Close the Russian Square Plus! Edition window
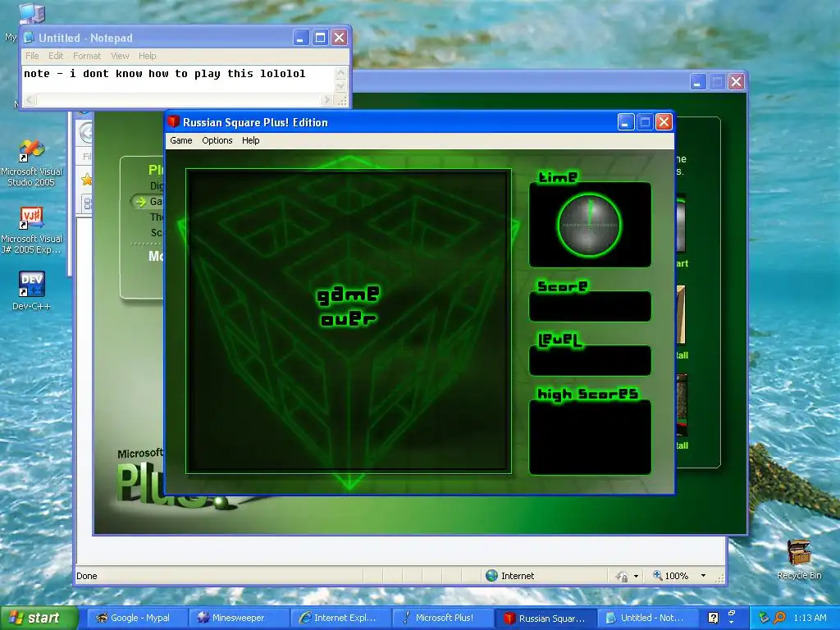Screen dimensions: 840x630 [664, 122]
